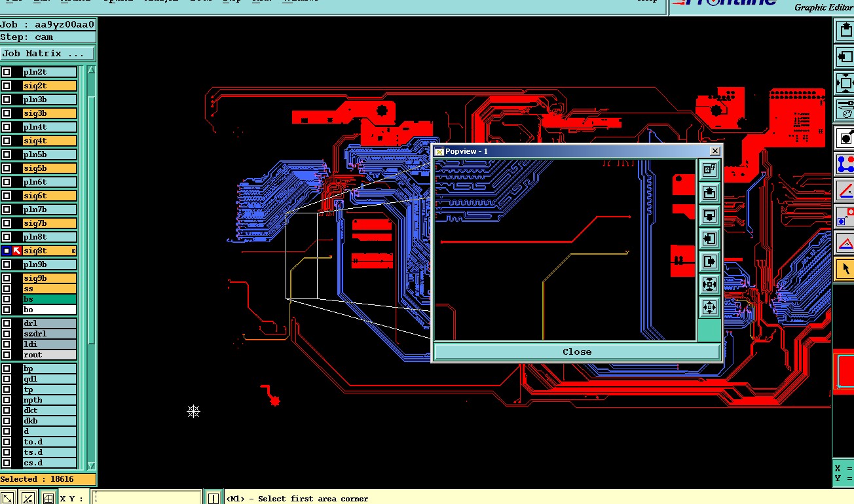854x504 pixels.
Task: Select layer name dkt
Action: point(50,410)
